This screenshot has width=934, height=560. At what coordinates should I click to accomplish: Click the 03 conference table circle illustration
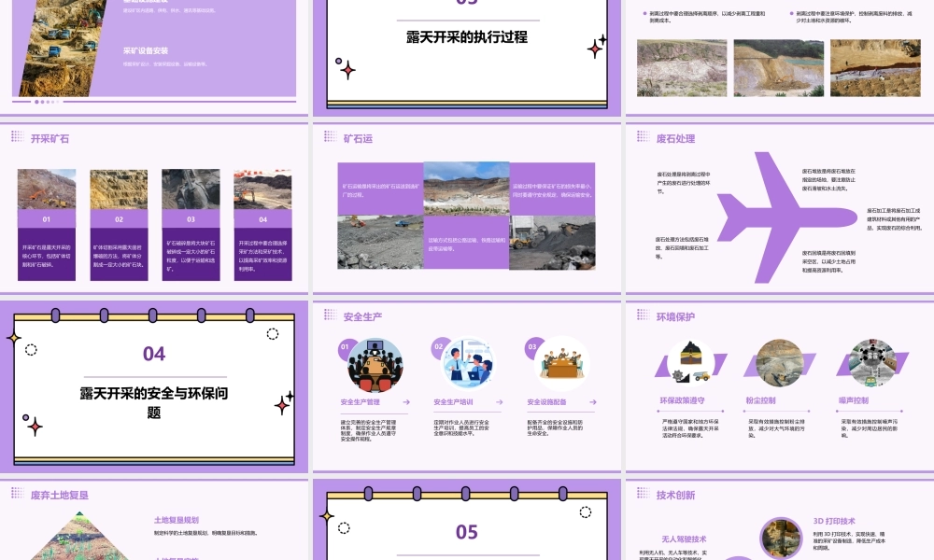(561, 364)
